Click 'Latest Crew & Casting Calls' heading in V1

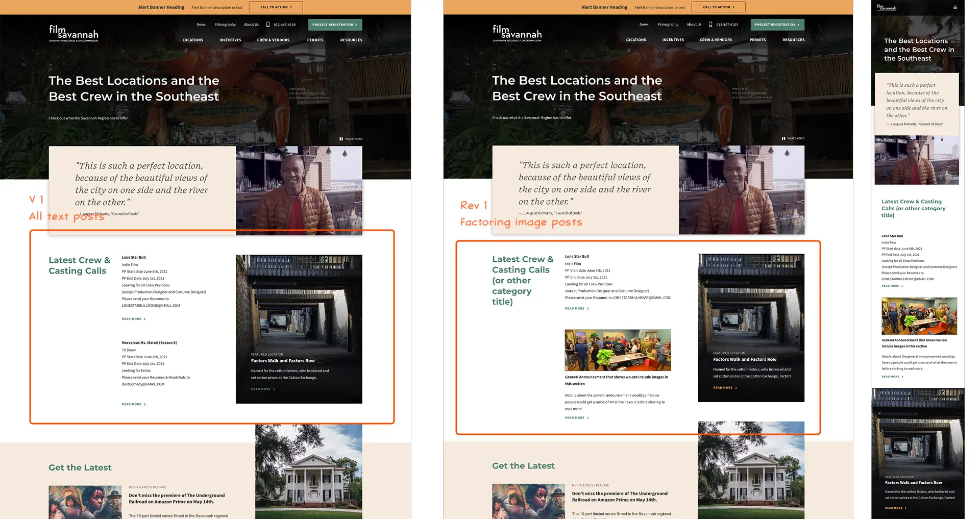79,265
